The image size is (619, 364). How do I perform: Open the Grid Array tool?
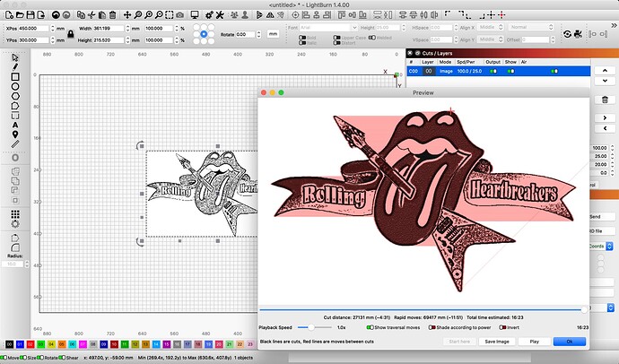15,214
